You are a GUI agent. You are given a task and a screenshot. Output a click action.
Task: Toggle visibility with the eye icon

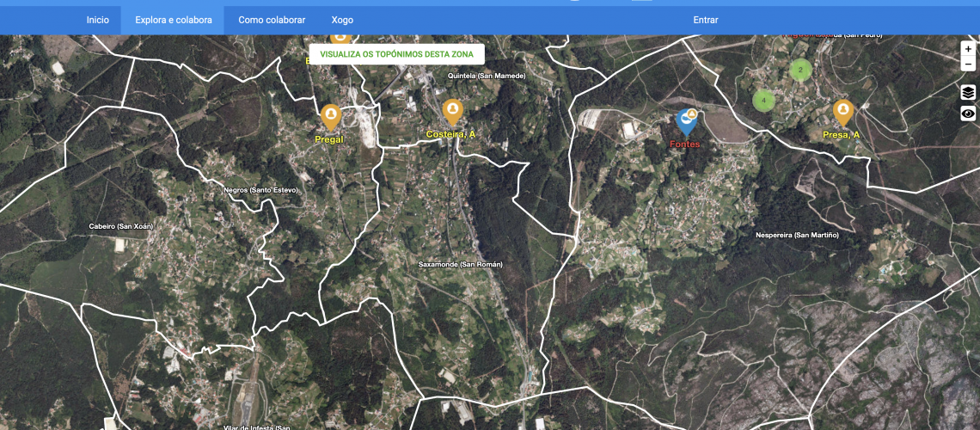(x=968, y=114)
